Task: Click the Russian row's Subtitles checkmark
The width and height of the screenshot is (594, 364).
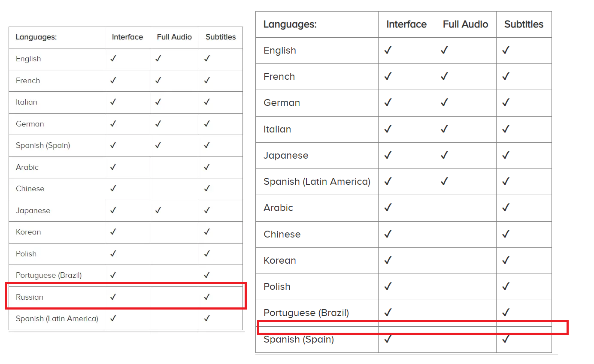Action: [x=207, y=297]
